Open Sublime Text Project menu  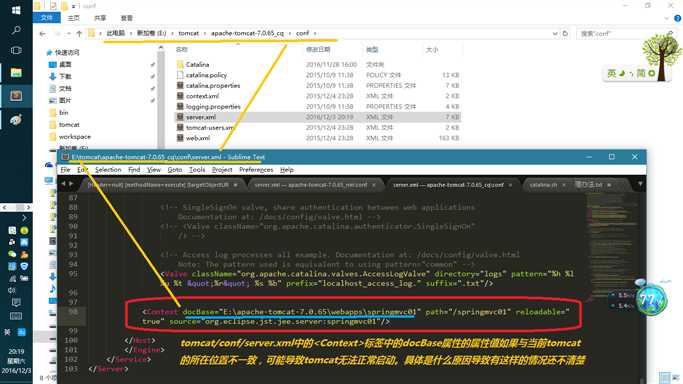coord(222,170)
